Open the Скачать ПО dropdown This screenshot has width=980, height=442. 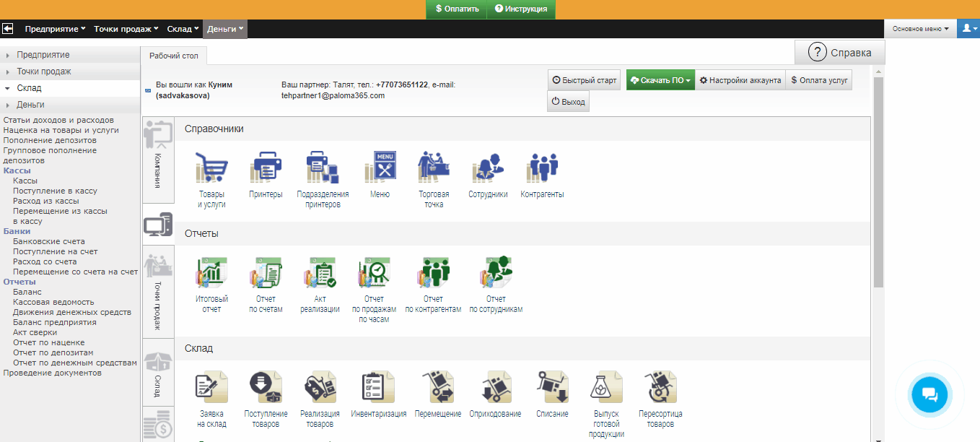coord(660,81)
